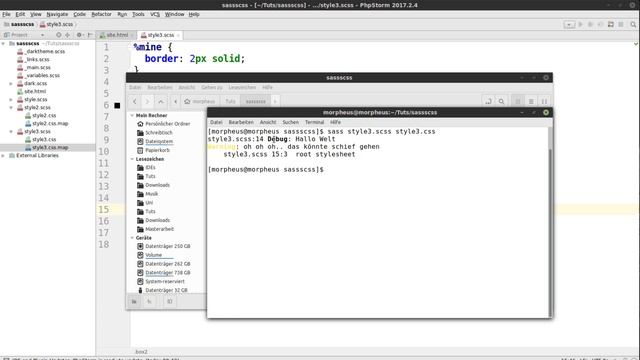Click hide Project panel icon

[90, 35]
